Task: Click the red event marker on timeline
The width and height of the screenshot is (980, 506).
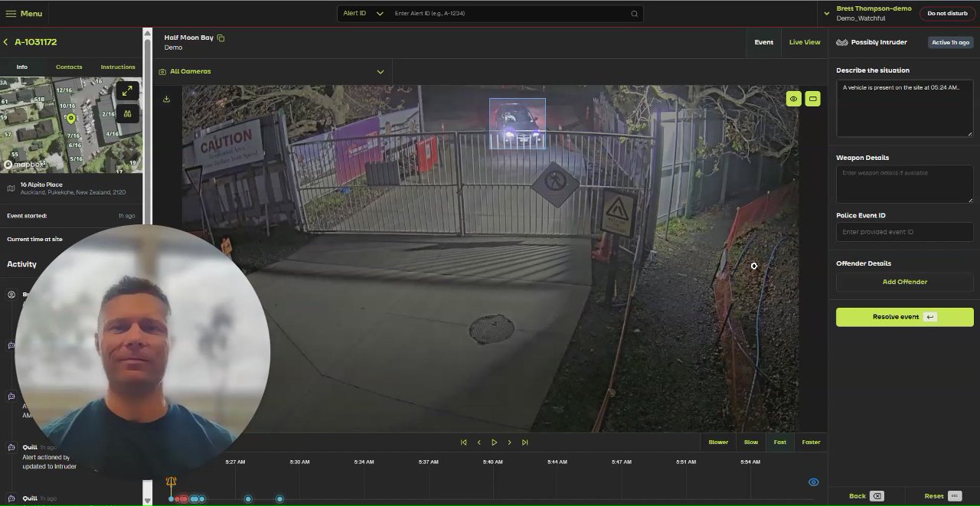Action: pos(183,499)
